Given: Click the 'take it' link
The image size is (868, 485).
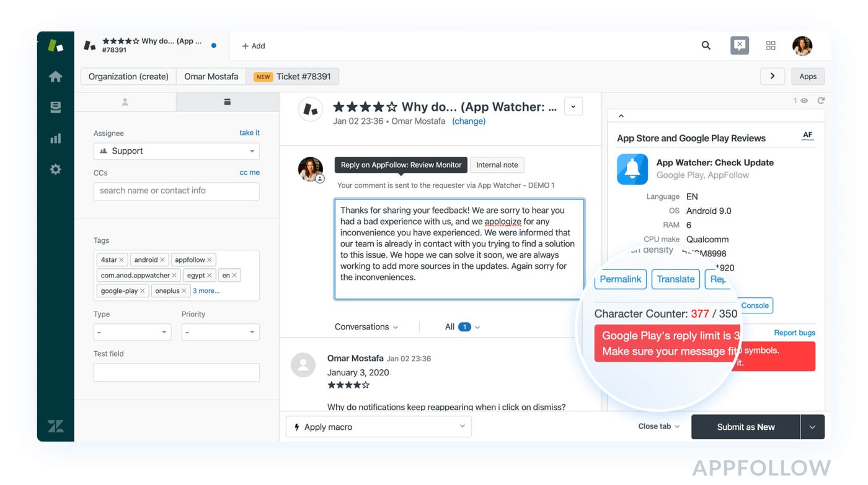Looking at the screenshot, I should (249, 133).
